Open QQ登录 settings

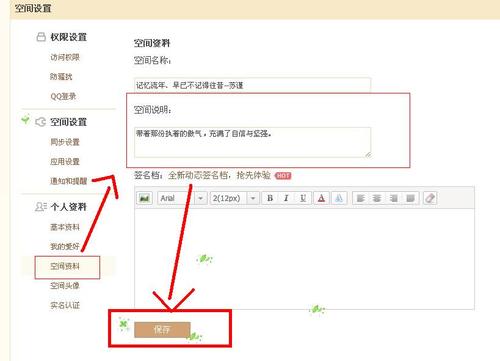(x=63, y=96)
